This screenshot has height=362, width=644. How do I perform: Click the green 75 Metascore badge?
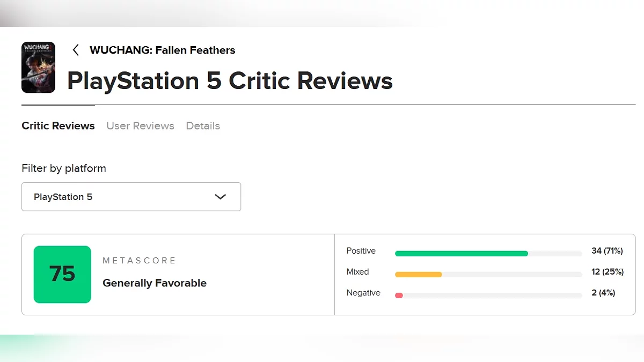[x=62, y=274]
